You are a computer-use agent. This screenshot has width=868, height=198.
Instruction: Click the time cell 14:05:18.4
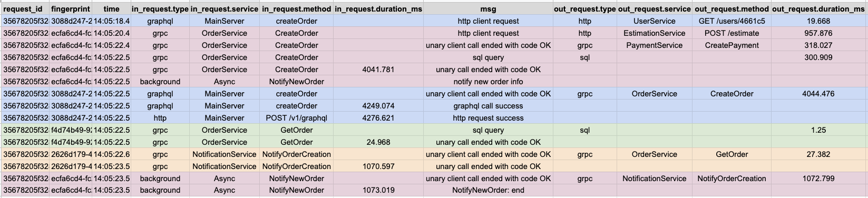[111, 21]
